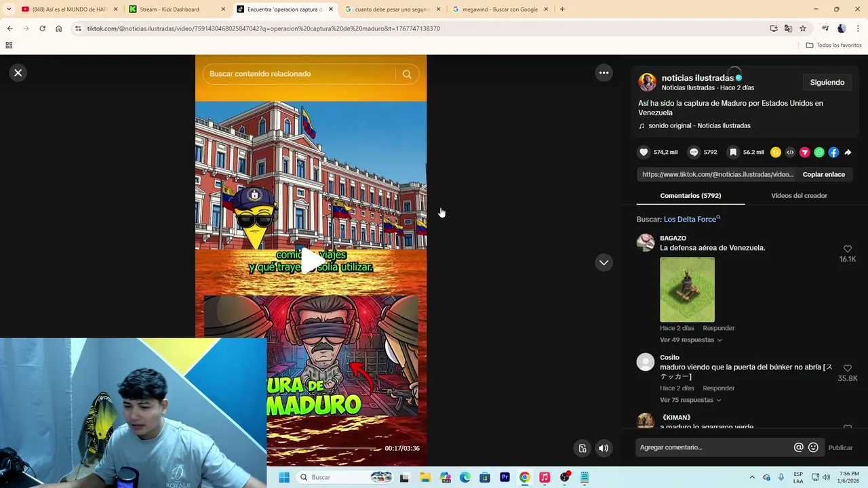Click into Agregar comentario field
Viewport: 868px width, 488px height.
tap(715, 447)
